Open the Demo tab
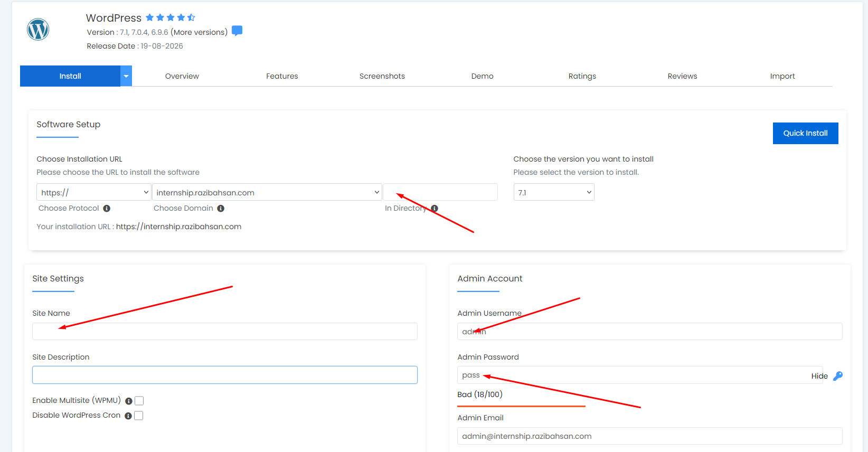This screenshot has height=452, width=868. (x=483, y=76)
